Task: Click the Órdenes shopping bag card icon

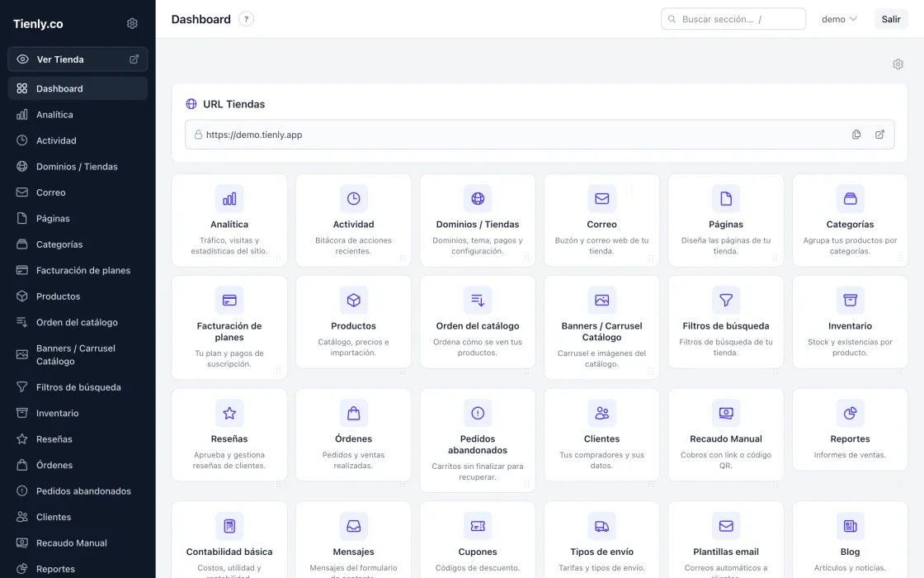Action: click(354, 414)
